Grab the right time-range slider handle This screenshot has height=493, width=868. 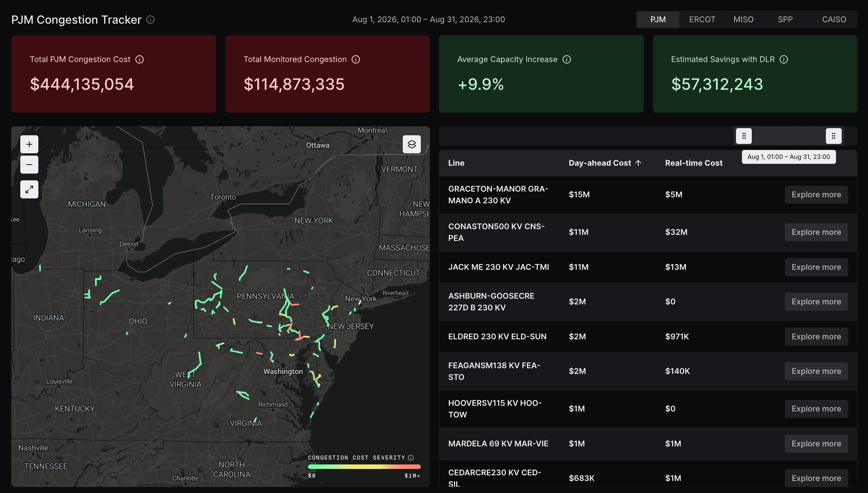click(x=833, y=136)
